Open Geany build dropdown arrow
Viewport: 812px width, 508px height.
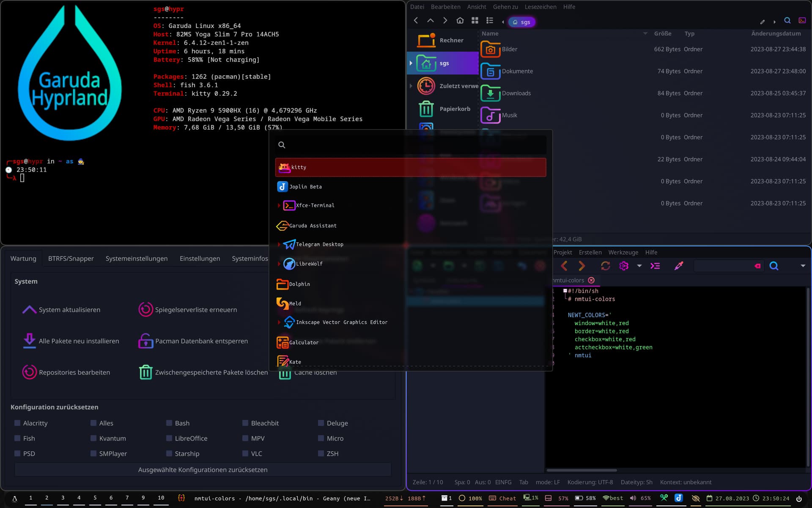tap(639, 266)
